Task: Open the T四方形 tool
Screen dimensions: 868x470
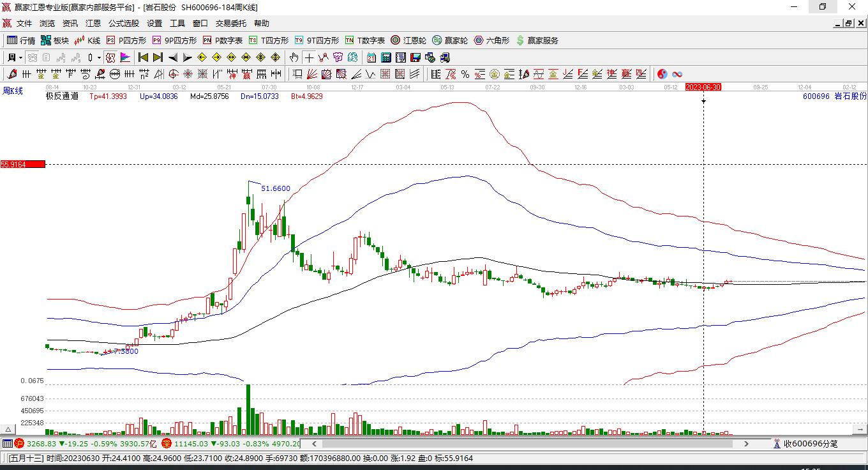Action: coord(269,40)
